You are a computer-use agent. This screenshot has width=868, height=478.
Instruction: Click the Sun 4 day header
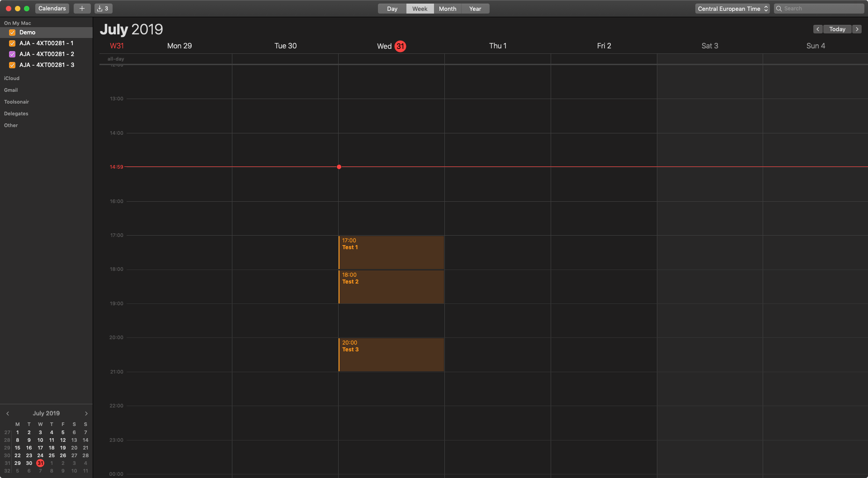point(816,46)
